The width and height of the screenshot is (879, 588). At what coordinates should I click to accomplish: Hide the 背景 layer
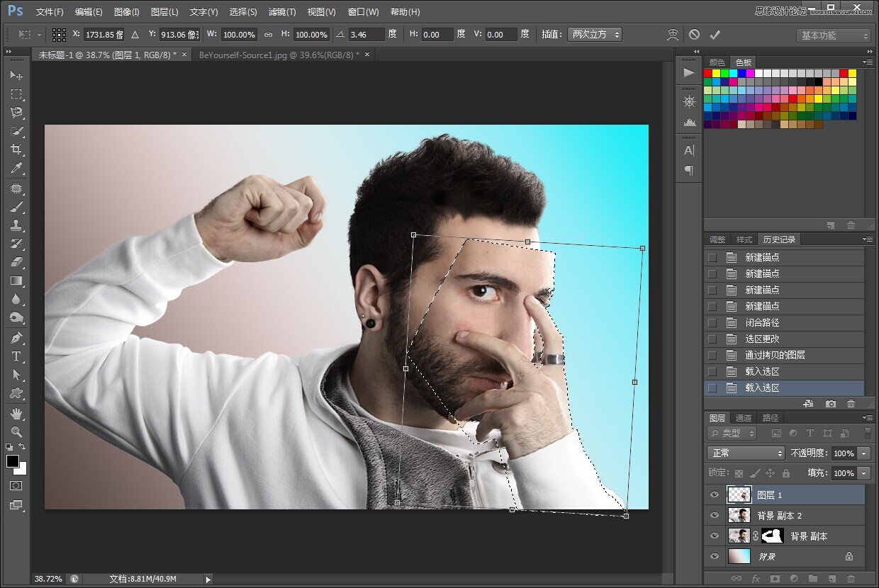click(x=714, y=556)
